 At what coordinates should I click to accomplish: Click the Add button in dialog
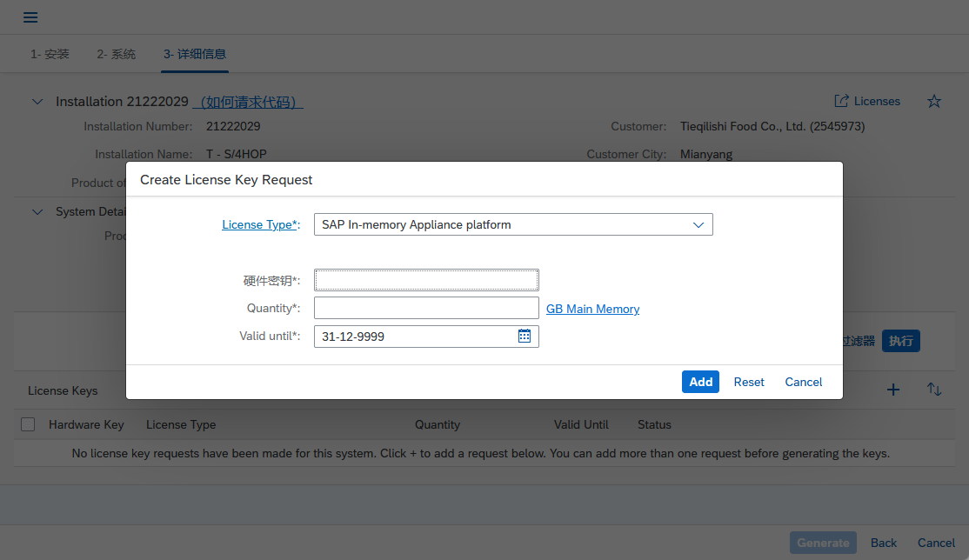click(x=700, y=382)
